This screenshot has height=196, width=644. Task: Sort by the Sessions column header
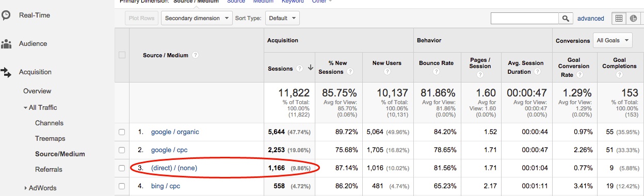[280, 69]
